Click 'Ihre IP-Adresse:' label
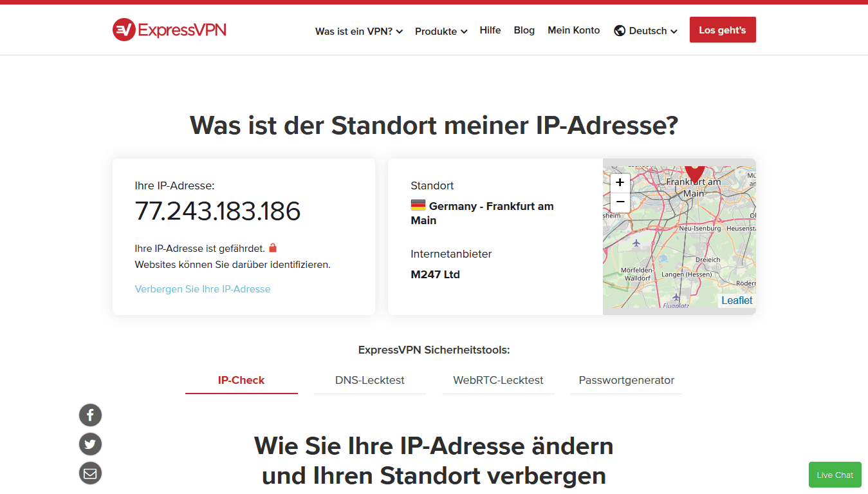Image resolution: width=868 pixels, height=494 pixels. [174, 185]
